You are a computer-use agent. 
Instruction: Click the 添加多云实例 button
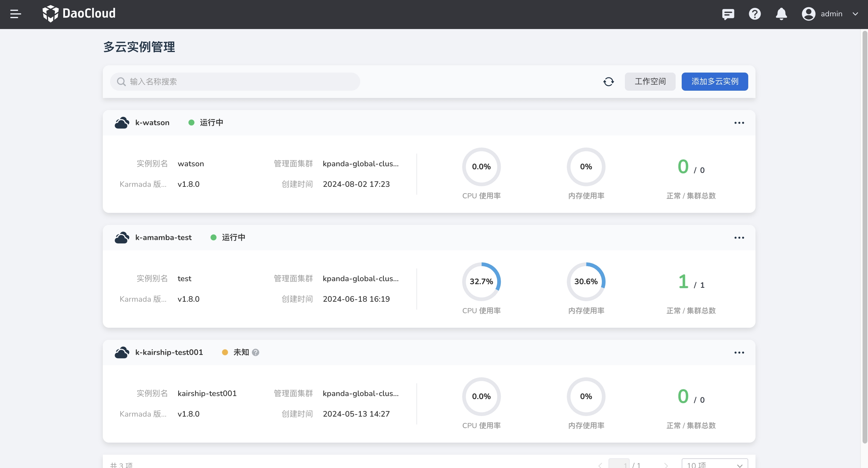click(x=714, y=82)
